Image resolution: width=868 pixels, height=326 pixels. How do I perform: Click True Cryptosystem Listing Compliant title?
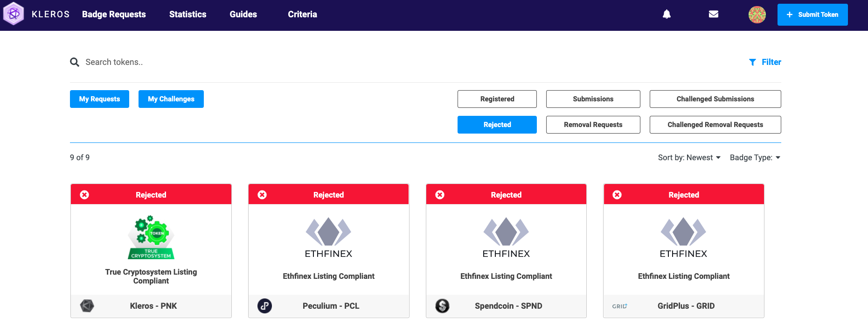point(151,276)
